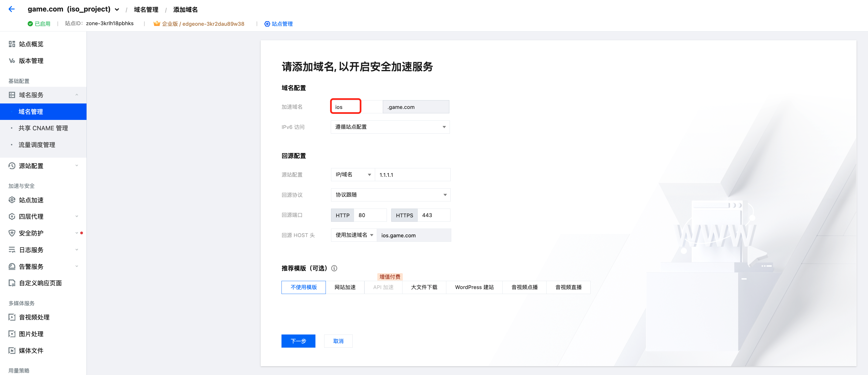Click 音视频处理 media icon in sidebar

pos(12,317)
